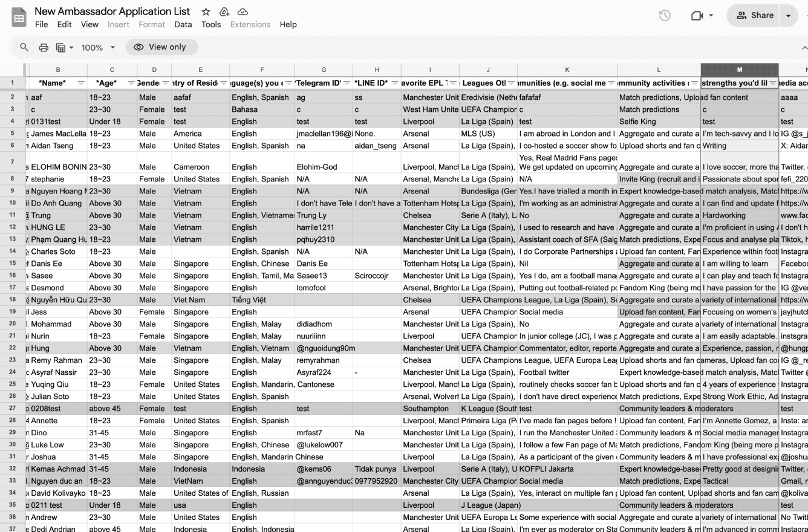Open the community activities filter icon
Viewport: 808px width, 532px height.
[x=694, y=83]
